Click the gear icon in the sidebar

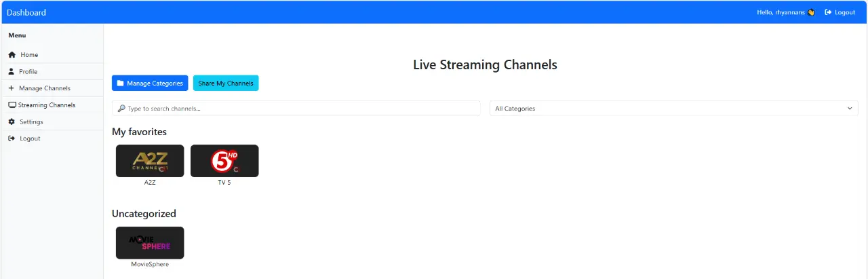(x=12, y=122)
